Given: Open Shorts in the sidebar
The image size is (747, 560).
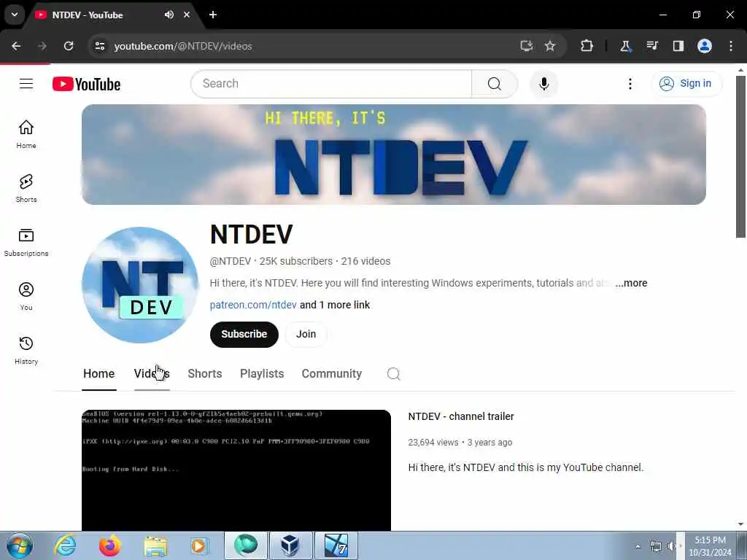Looking at the screenshot, I should (26, 188).
